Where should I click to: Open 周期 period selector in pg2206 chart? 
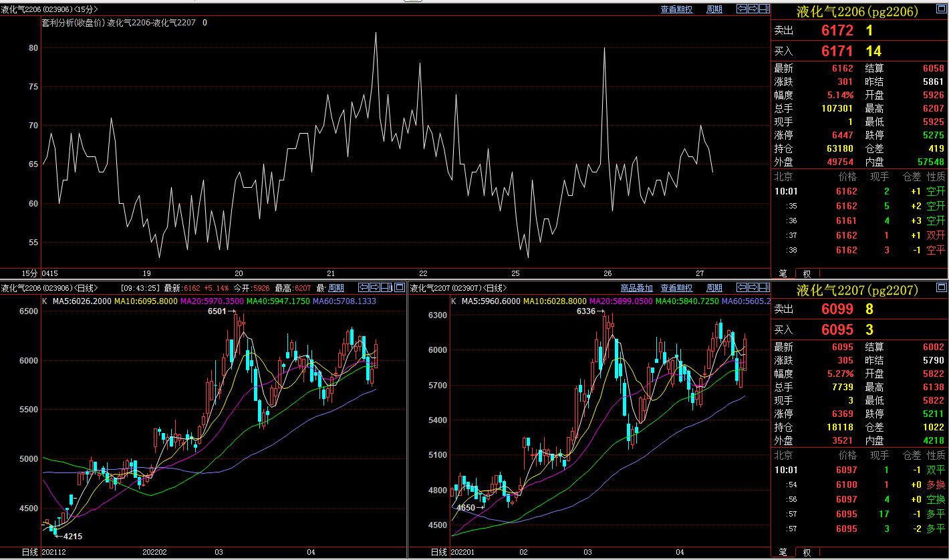336,288
